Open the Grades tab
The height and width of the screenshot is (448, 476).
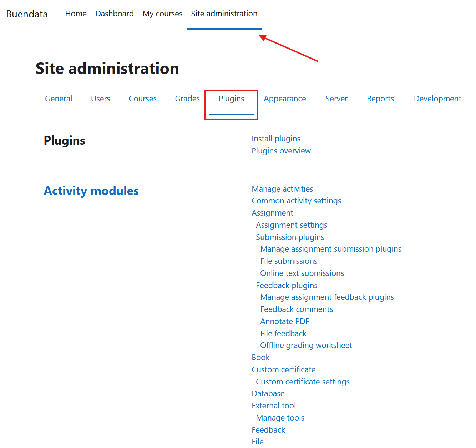pos(187,99)
